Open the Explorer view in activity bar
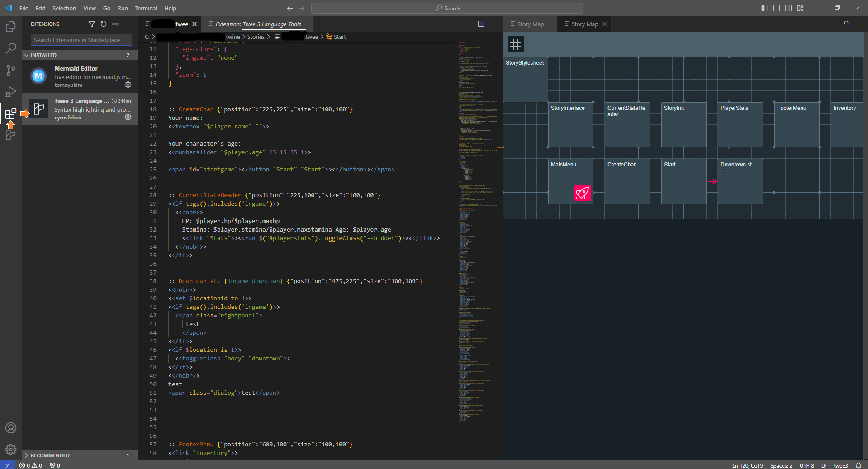Screen dimensions: 868x469 11,27
